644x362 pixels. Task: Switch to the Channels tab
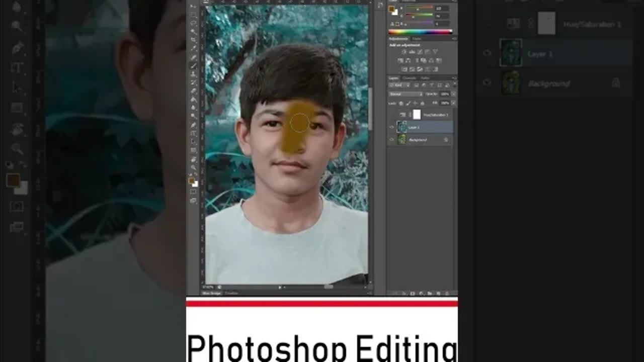point(410,78)
